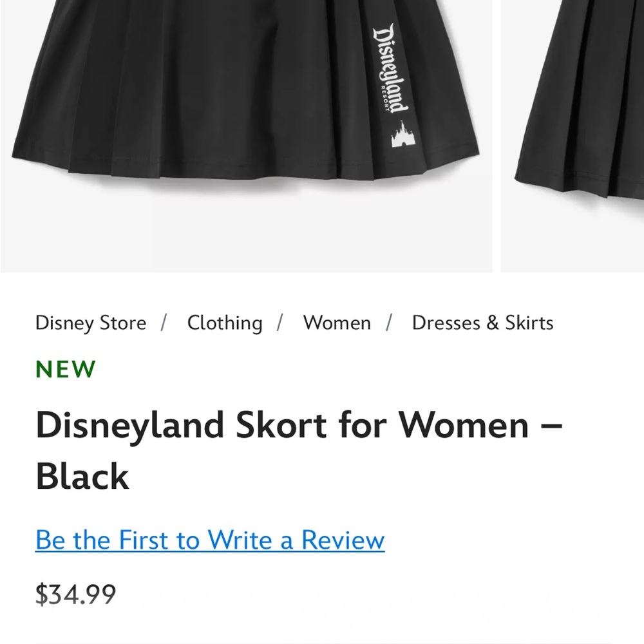Select the green NEW badge

click(65, 368)
